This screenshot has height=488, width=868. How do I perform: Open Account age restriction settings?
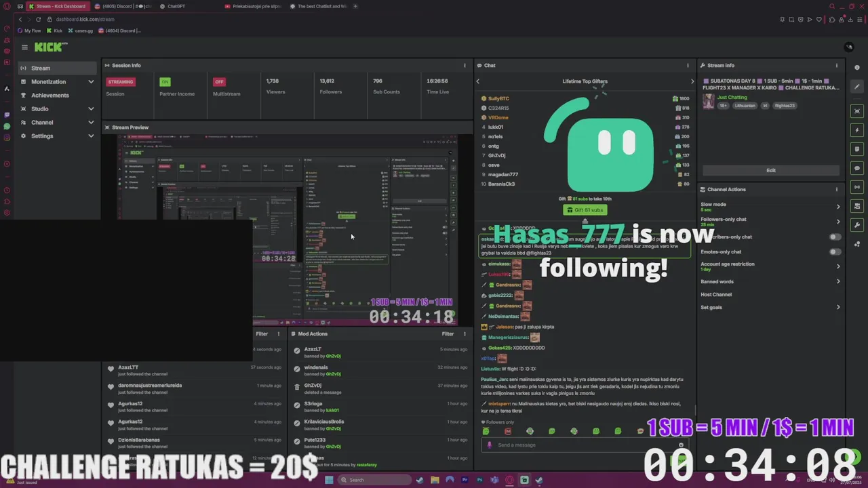[x=770, y=266]
